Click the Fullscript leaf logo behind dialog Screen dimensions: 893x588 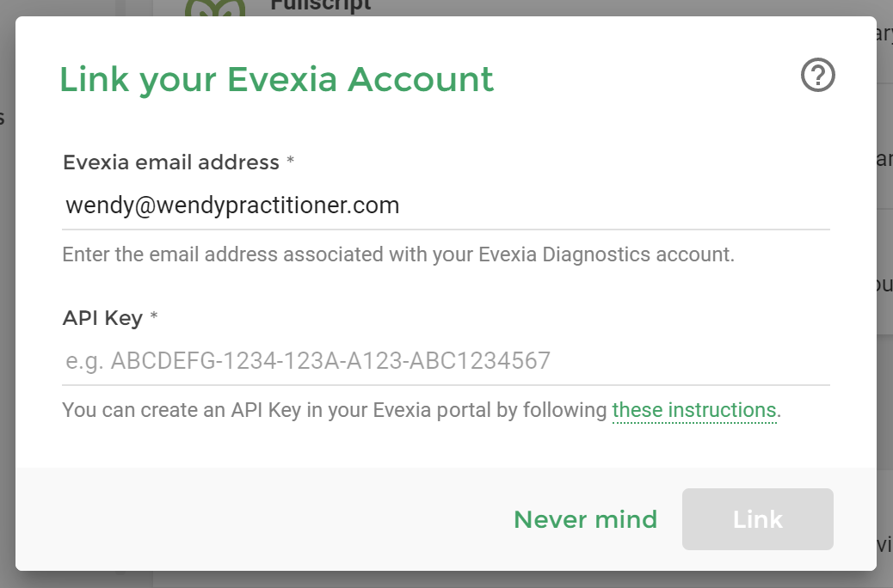pyautogui.click(x=215, y=9)
